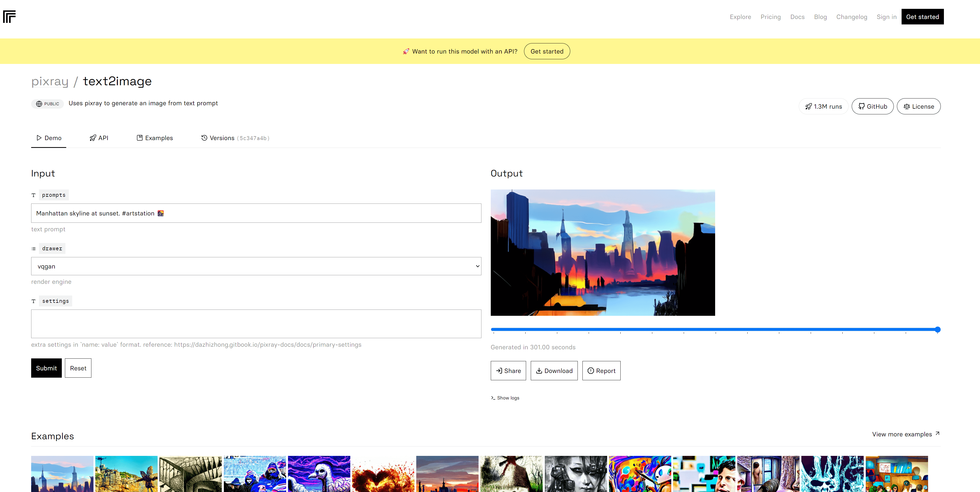Viewport: 980px width, 492px height.
Task: Click the list icon beside drawer label
Action: pyautogui.click(x=33, y=249)
